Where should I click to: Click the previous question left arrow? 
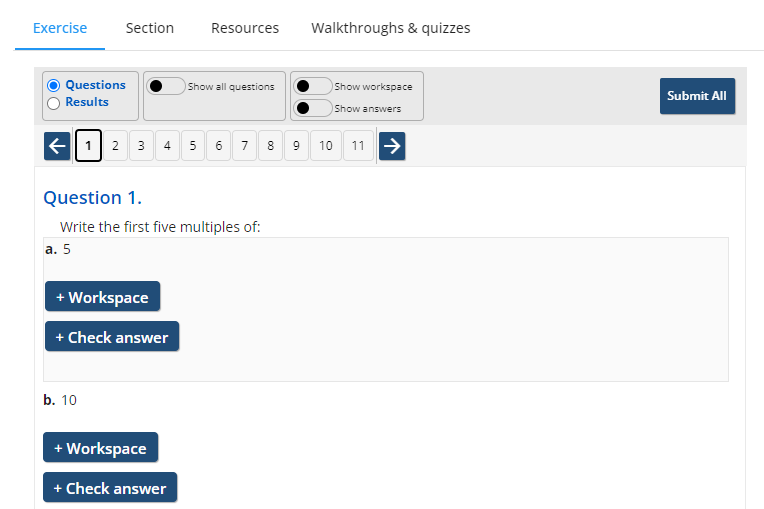(x=57, y=146)
